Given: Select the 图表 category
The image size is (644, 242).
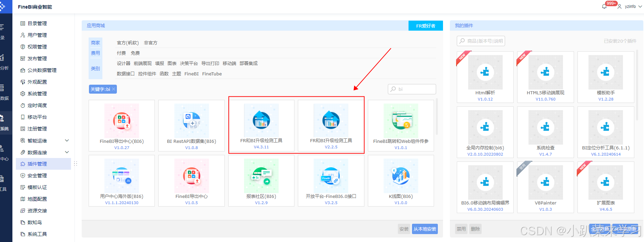Looking at the screenshot, I should coord(172,63).
